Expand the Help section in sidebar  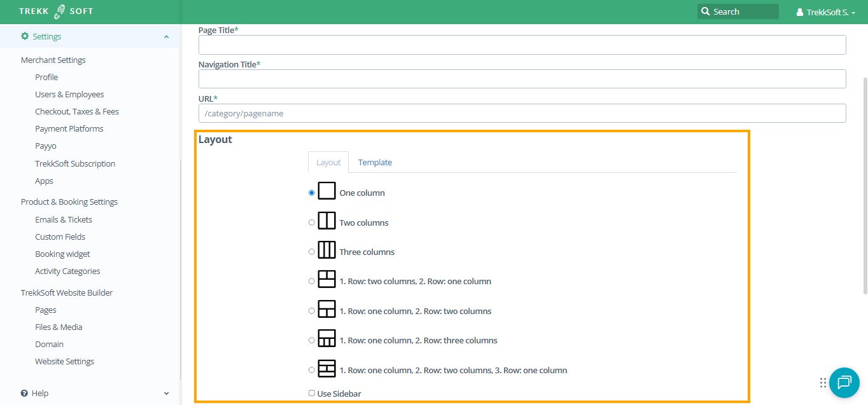click(166, 394)
